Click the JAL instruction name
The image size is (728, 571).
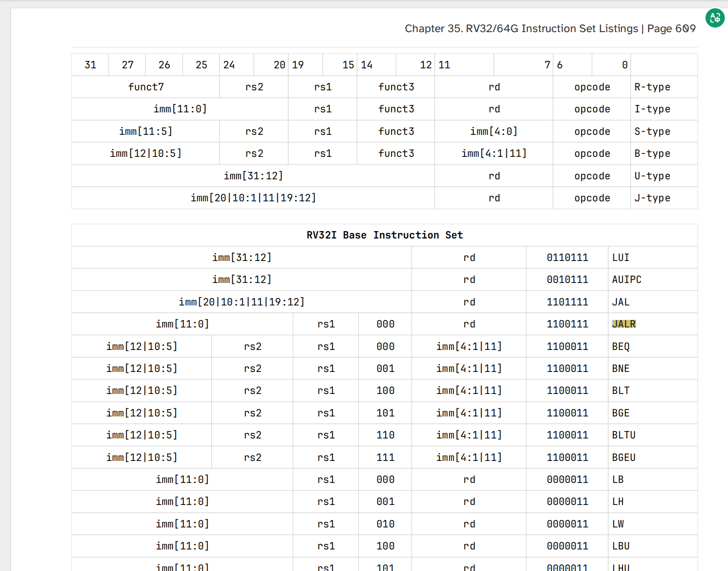pos(621,302)
